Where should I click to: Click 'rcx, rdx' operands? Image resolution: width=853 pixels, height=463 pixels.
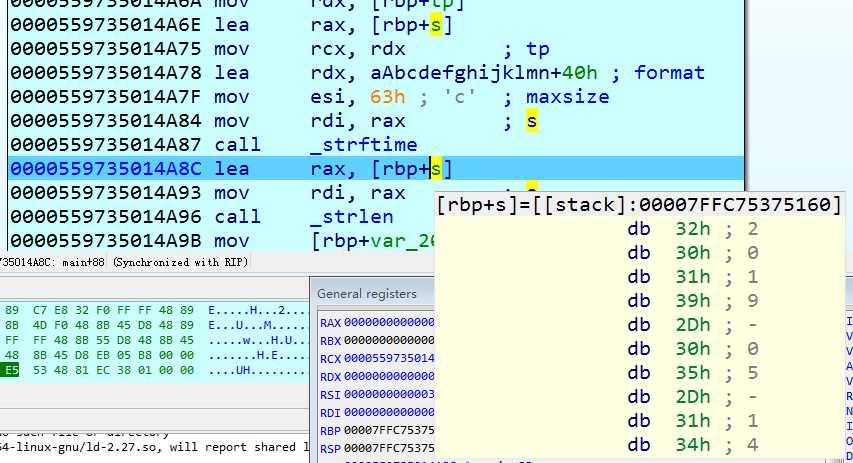pyautogui.click(x=358, y=49)
